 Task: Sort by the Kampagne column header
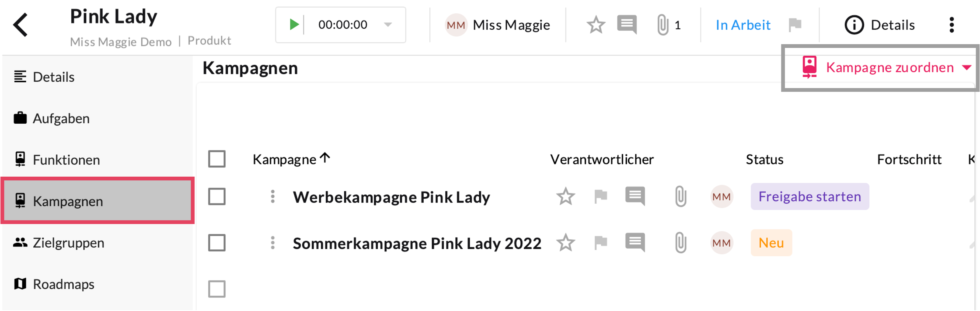tap(285, 160)
